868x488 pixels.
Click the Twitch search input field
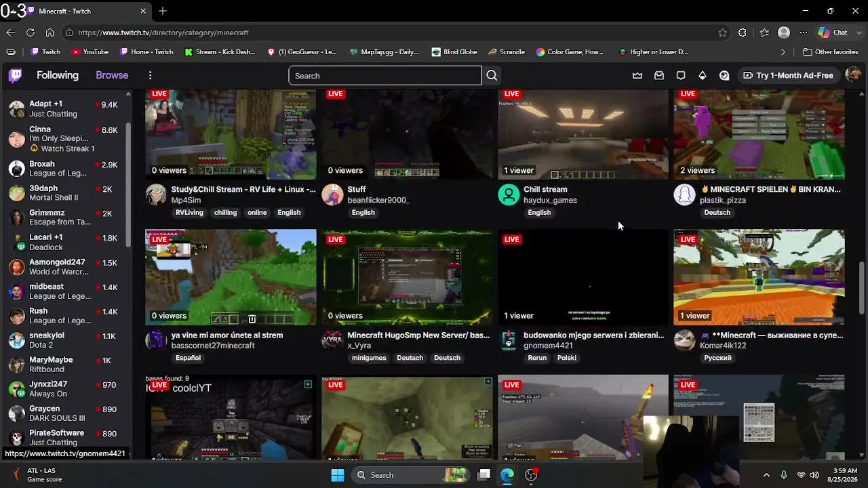coord(384,75)
